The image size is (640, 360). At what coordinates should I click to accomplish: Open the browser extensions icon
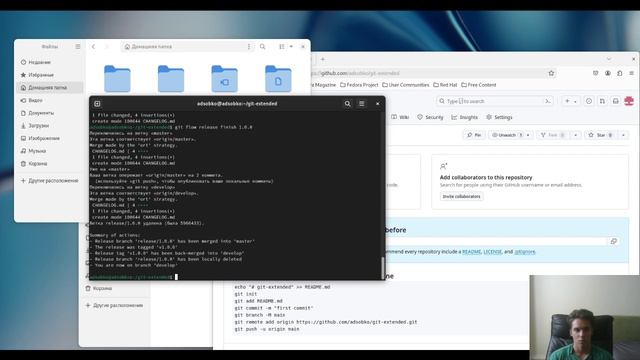click(x=620, y=73)
